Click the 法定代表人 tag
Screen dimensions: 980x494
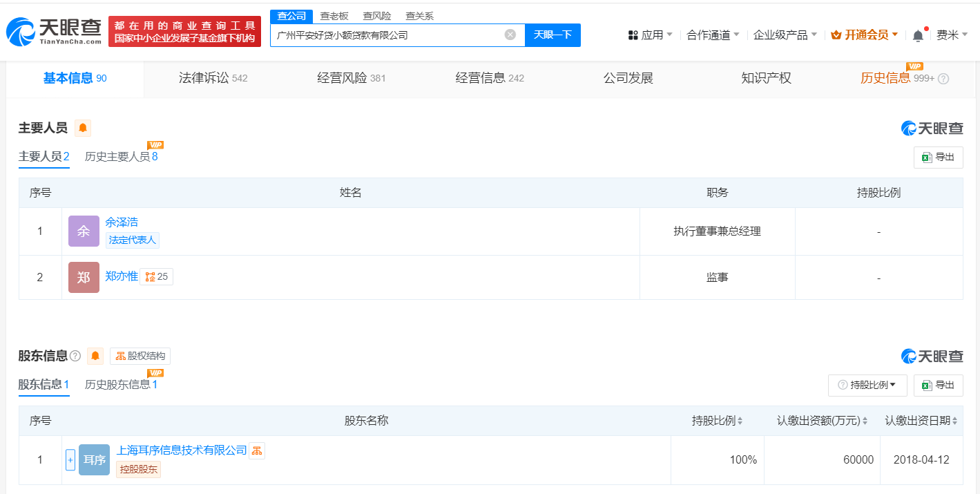point(133,240)
